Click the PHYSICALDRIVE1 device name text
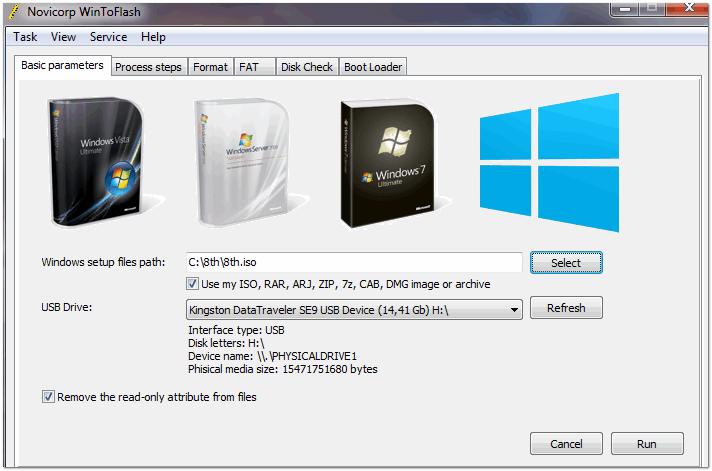 (272, 356)
